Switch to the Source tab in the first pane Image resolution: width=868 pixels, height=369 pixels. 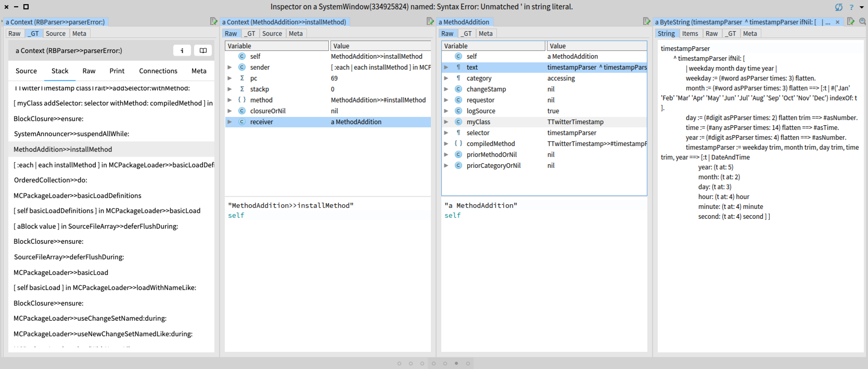(x=56, y=33)
